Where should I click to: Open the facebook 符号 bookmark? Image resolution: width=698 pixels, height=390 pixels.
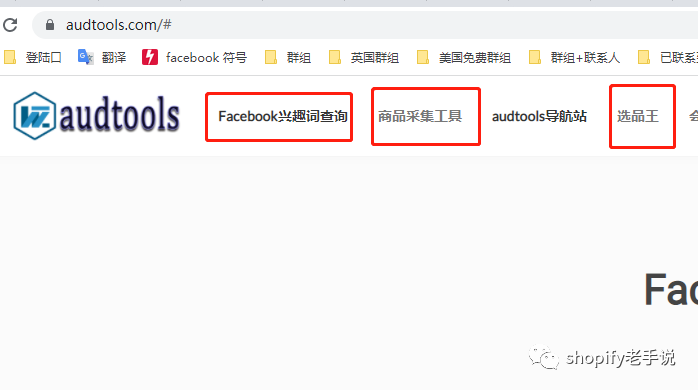coord(194,57)
